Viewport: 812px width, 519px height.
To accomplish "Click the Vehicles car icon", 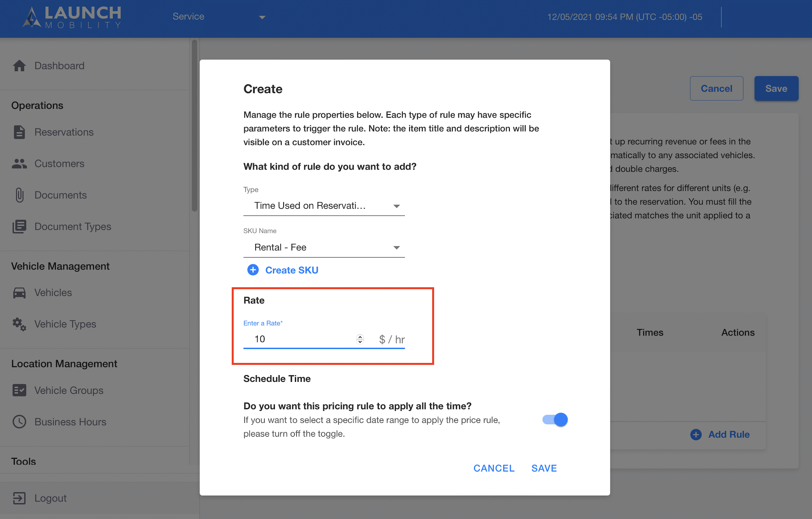I will pos(19,293).
